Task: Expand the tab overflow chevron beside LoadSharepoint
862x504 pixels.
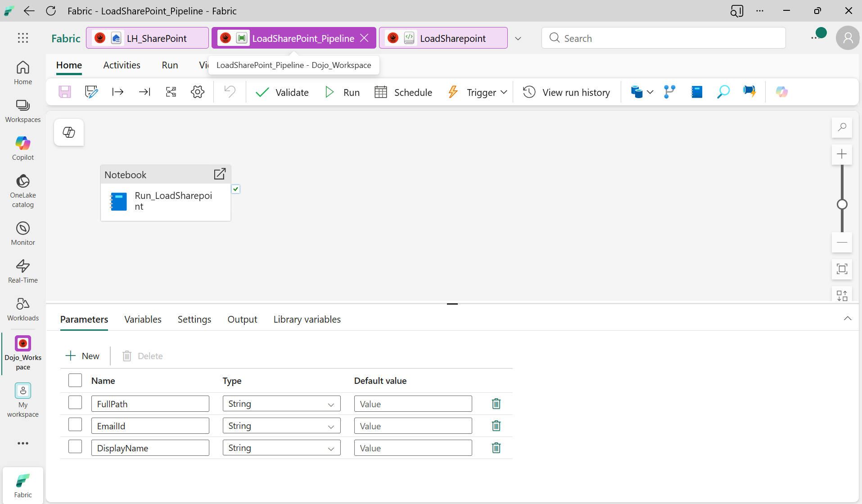Action: (x=518, y=38)
